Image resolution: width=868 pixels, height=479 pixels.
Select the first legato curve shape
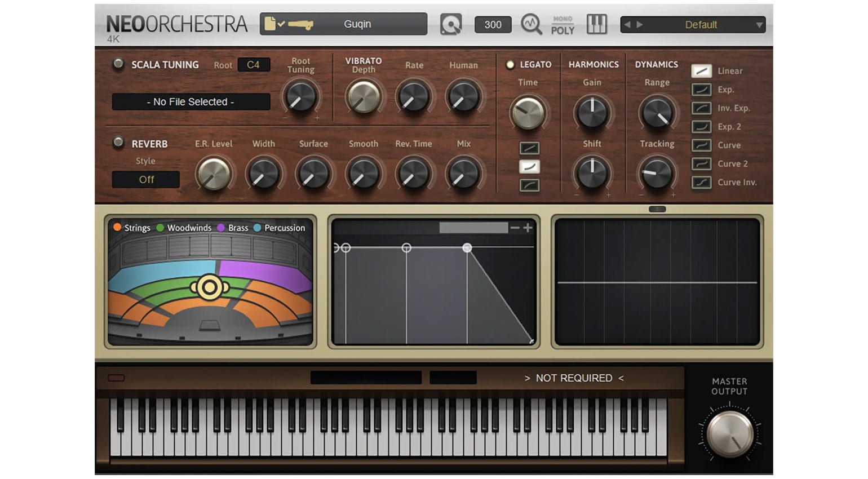529,148
